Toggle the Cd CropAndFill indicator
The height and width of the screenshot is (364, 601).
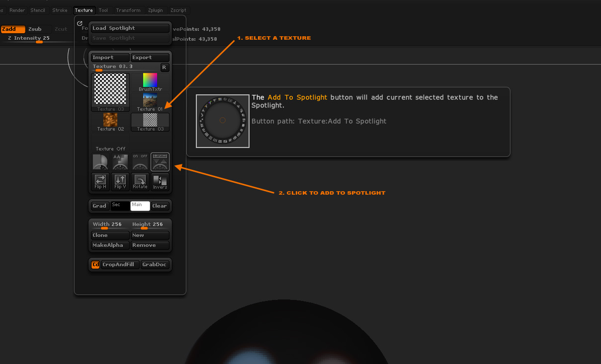pos(95,265)
